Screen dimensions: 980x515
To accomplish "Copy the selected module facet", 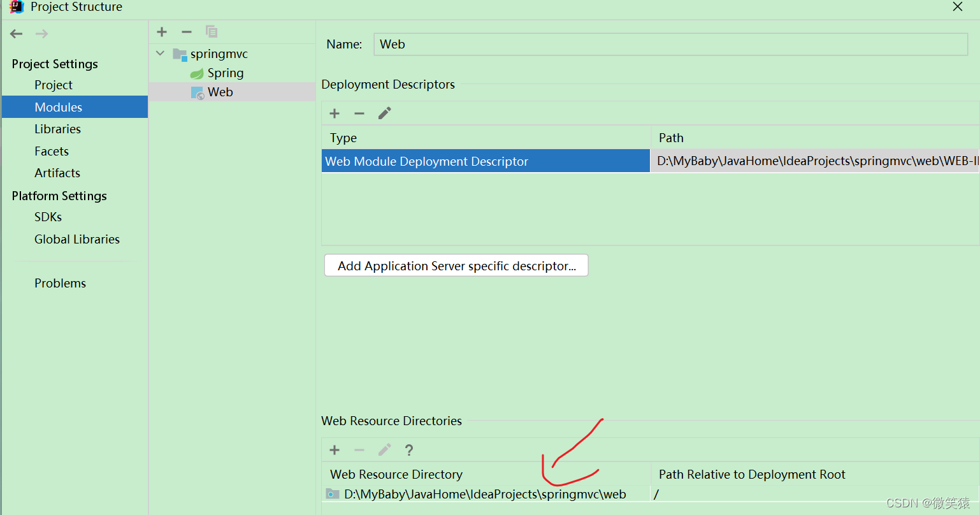I will point(212,32).
